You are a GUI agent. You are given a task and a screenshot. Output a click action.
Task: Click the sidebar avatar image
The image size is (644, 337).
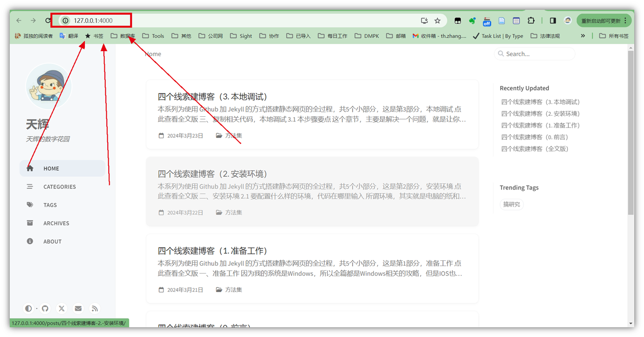click(x=48, y=86)
